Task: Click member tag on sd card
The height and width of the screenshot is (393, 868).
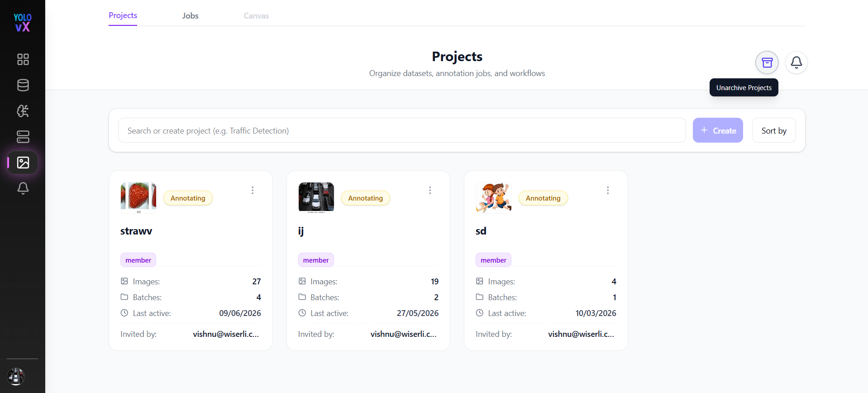Action: pos(493,260)
